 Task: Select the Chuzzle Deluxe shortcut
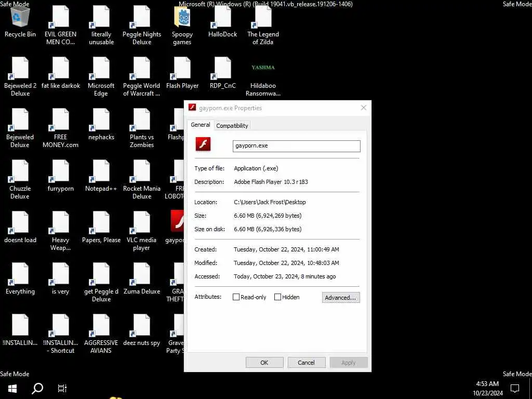coord(20,180)
